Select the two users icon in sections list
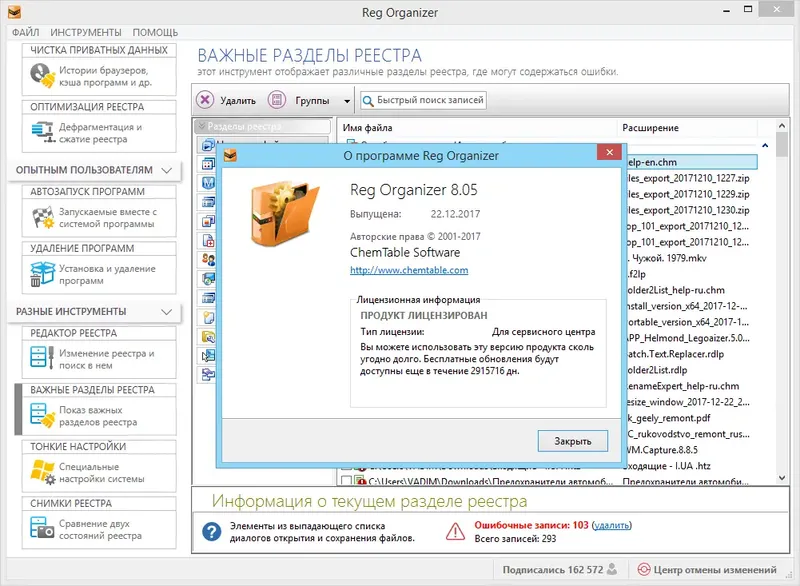This screenshot has width=800, height=586. point(208,260)
